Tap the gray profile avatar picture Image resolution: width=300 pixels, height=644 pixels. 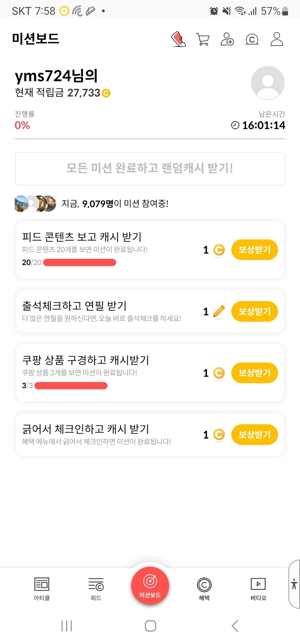tap(267, 83)
